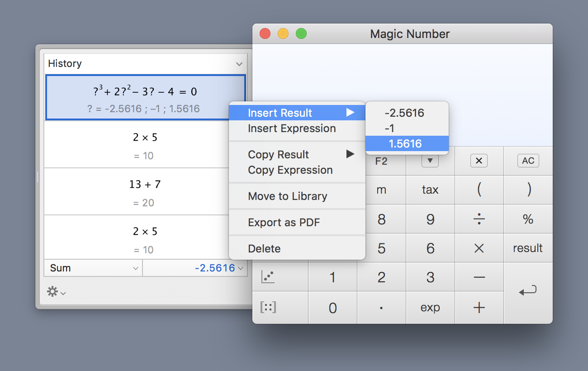
Task: Click the return enter key
Action: coord(528,292)
